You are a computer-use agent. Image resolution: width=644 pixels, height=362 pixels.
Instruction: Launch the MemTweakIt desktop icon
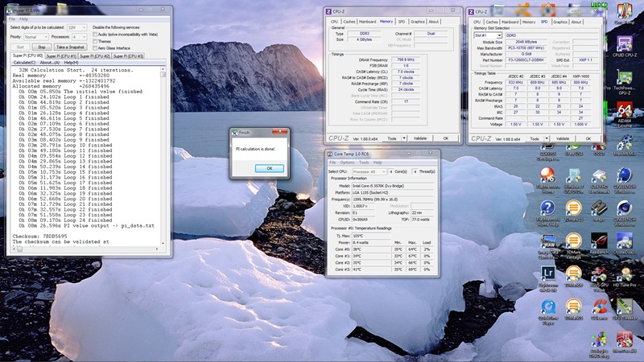click(625, 343)
